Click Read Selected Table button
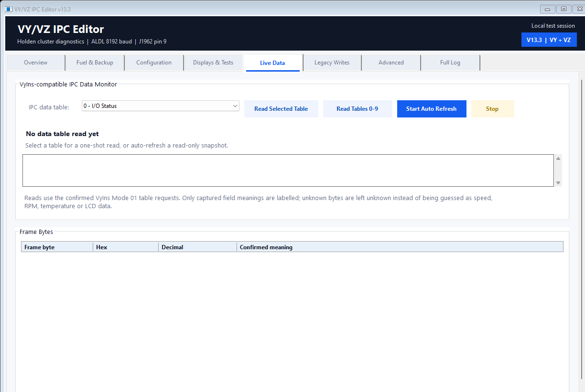 (x=281, y=109)
